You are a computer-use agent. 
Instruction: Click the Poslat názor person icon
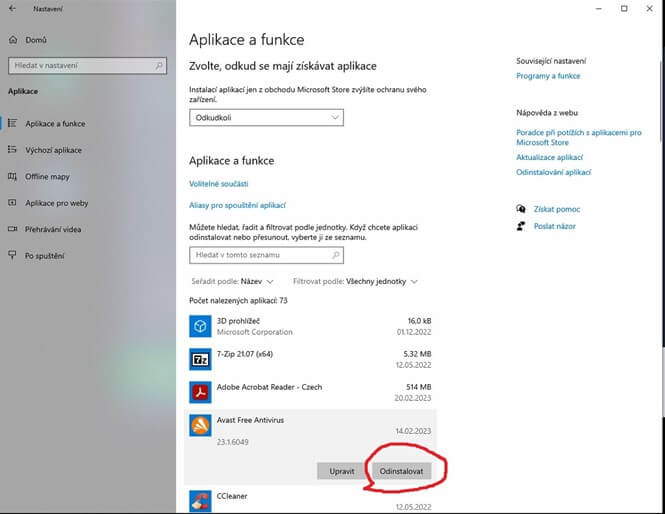[x=521, y=226]
